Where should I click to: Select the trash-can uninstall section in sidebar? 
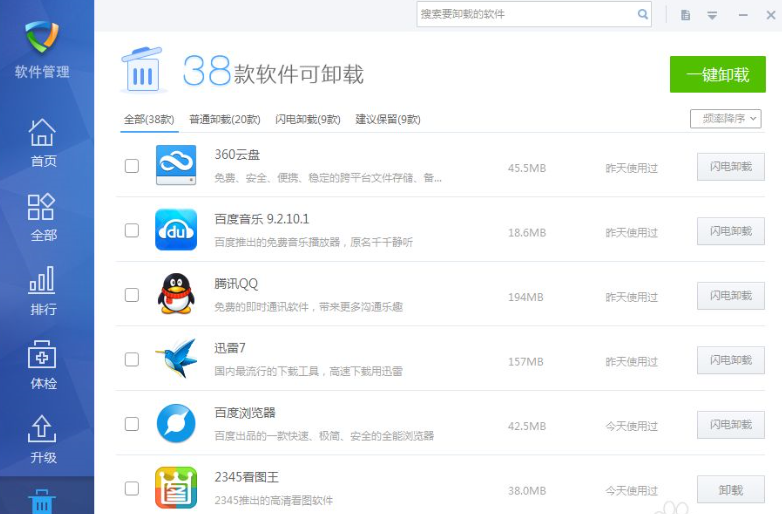tap(42, 501)
